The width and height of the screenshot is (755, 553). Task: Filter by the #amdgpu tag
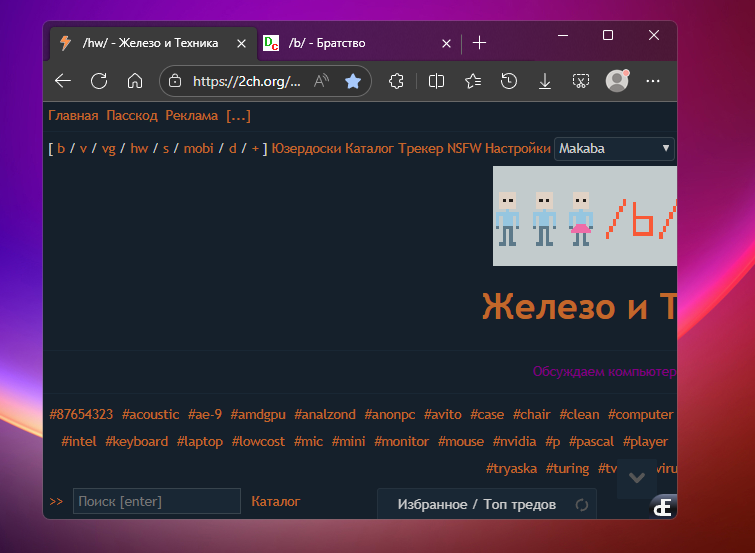coord(258,415)
